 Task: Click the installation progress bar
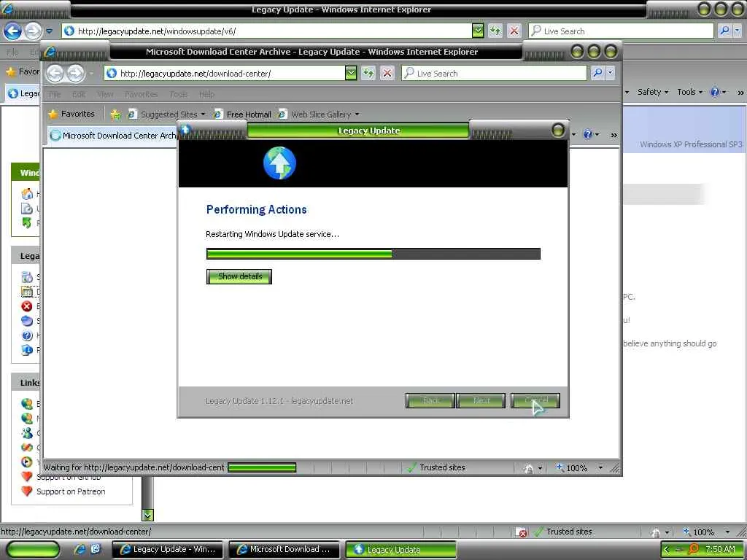pos(373,253)
